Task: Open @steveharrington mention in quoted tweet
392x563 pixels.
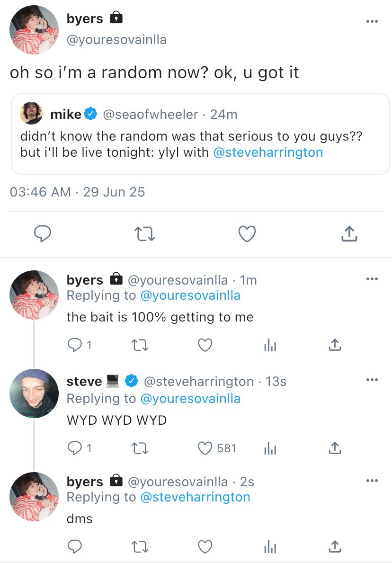Action: click(x=268, y=153)
